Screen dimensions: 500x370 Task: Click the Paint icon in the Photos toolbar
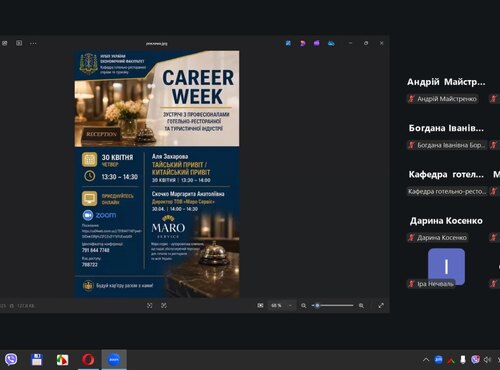pyautogui.click(x=303, y=43)
